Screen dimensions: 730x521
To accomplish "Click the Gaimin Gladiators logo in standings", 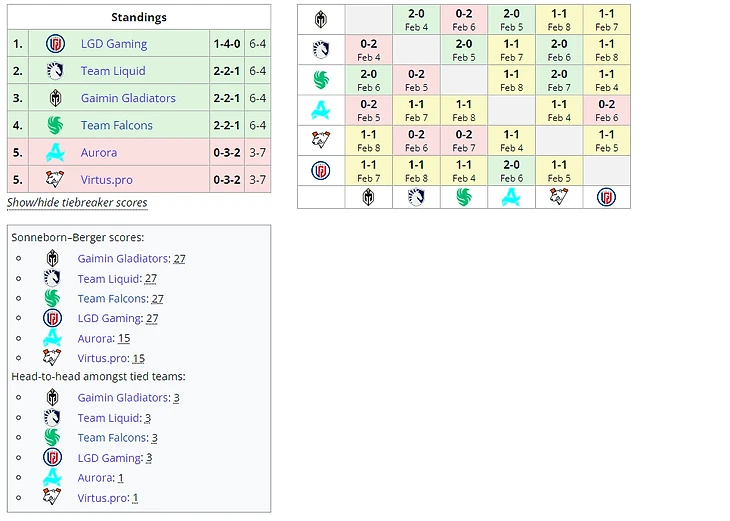I will (55, 98).
